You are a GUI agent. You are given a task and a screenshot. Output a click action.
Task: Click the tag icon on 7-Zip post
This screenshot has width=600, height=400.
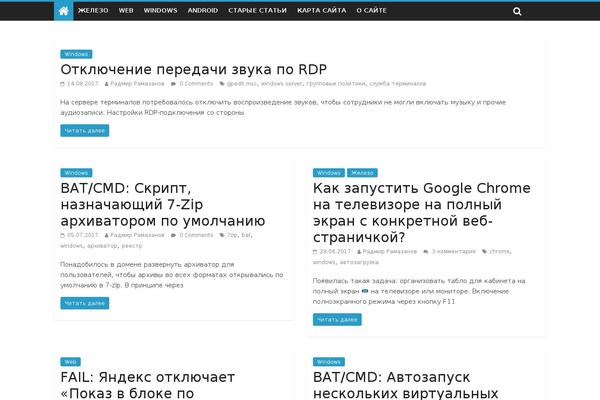pyautogui.click(x=222, y=235)
